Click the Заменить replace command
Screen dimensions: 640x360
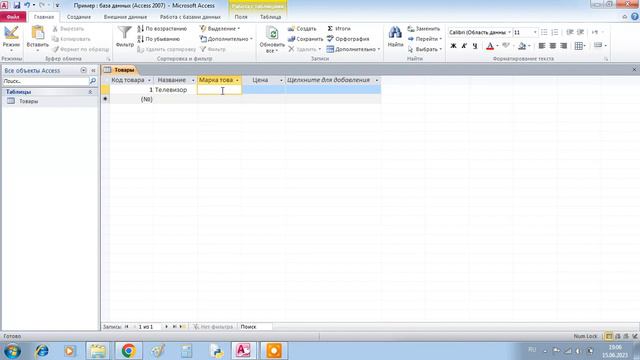point(424,29)
